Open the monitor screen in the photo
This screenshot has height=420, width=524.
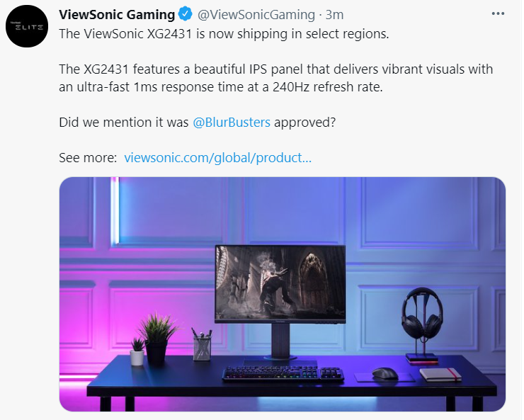click(x=280, y=283)
